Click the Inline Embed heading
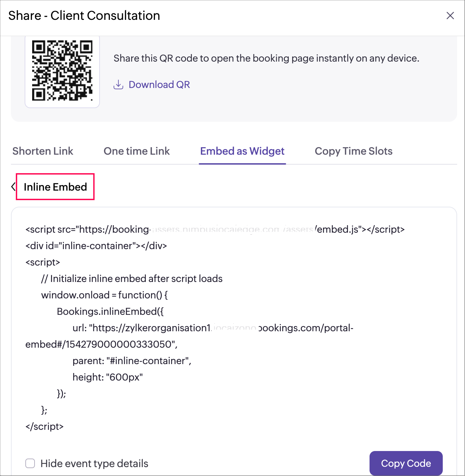Image resolution: width=465 pixels, height=476 pixels. tap(55, 187)
